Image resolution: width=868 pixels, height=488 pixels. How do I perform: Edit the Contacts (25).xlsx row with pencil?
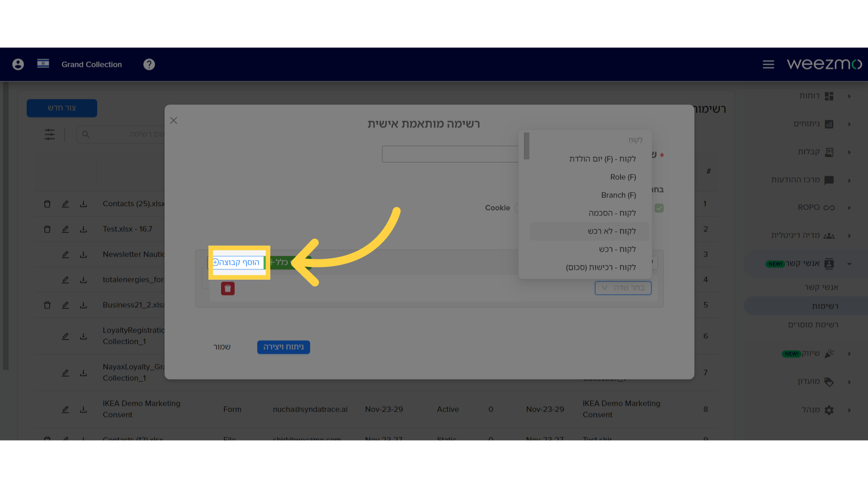click(65, 204)
